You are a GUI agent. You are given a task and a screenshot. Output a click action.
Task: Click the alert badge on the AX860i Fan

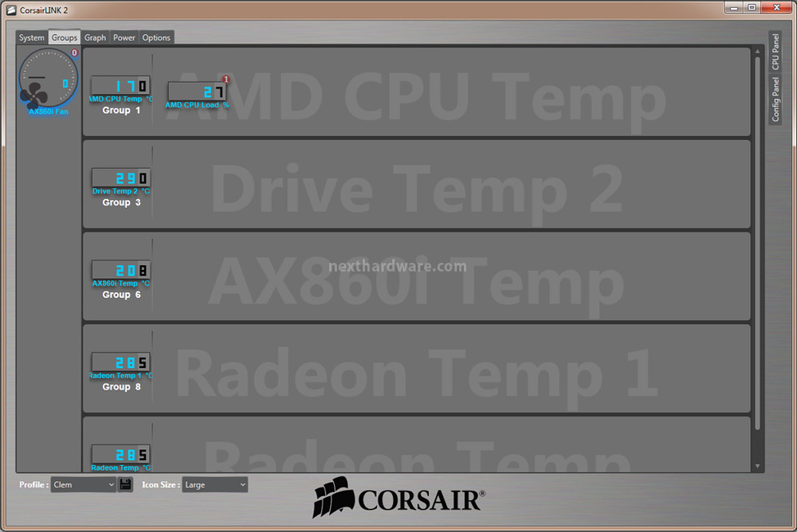point(74,53)
